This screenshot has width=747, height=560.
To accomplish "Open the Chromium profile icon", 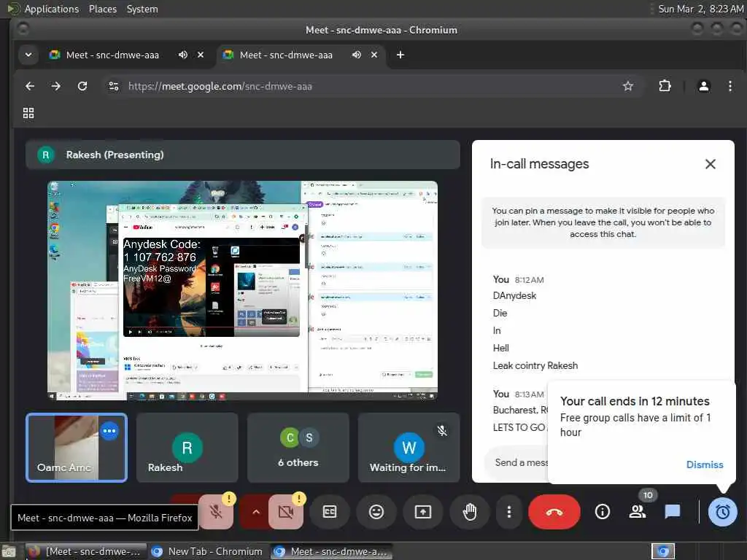I will point(704,86).
